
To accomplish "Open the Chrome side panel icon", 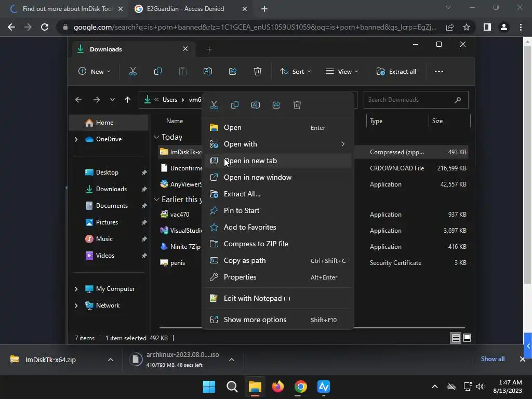I will point(487,27).
